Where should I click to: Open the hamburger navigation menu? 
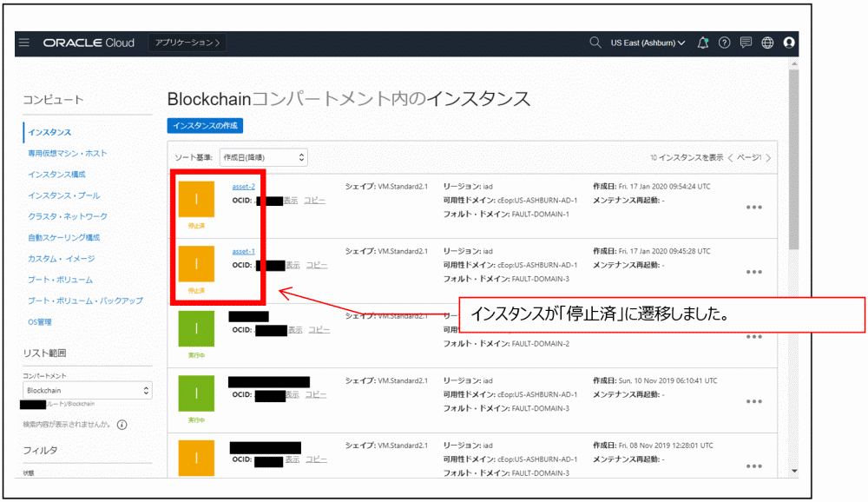(23, 43)
